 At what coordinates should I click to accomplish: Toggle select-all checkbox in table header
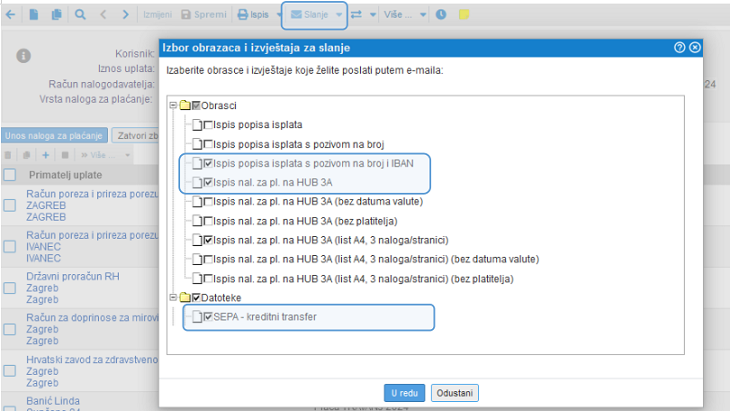[x=10, y=175]
